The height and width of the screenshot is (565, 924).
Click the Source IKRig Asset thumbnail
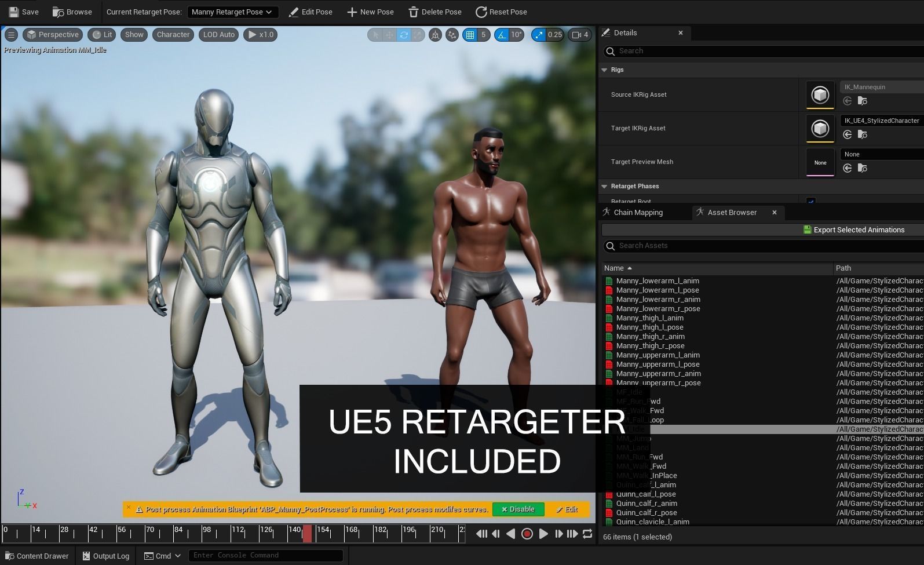click(x=820, y=95)
